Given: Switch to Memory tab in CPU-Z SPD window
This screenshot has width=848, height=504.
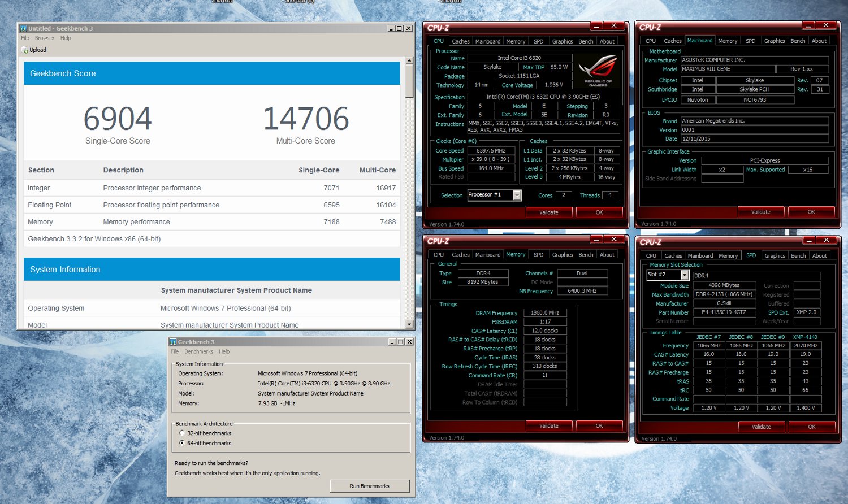Looking at the screenshot, I should [x=728, y=256].
